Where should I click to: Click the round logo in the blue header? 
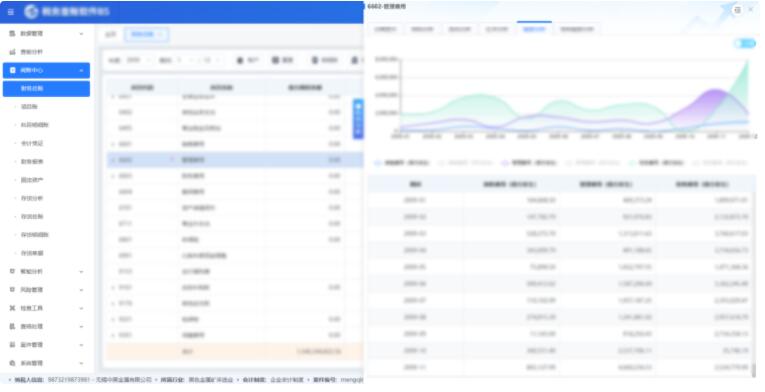click(31, 12)
